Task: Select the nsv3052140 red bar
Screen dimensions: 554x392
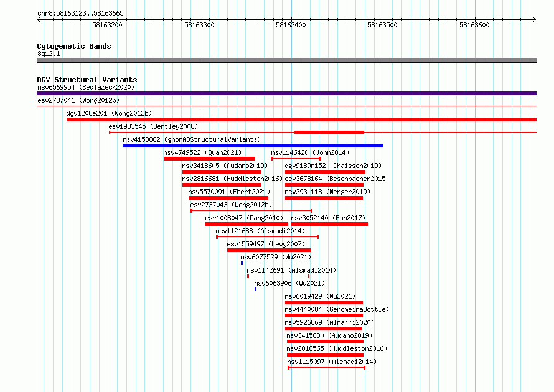Action: (330, 224)
